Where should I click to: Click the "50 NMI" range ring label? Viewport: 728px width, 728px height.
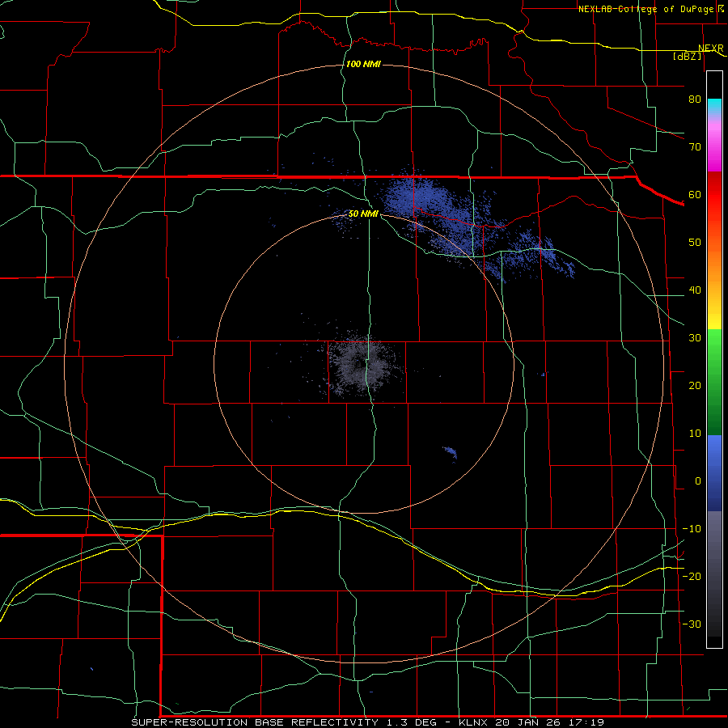[363, 214]
